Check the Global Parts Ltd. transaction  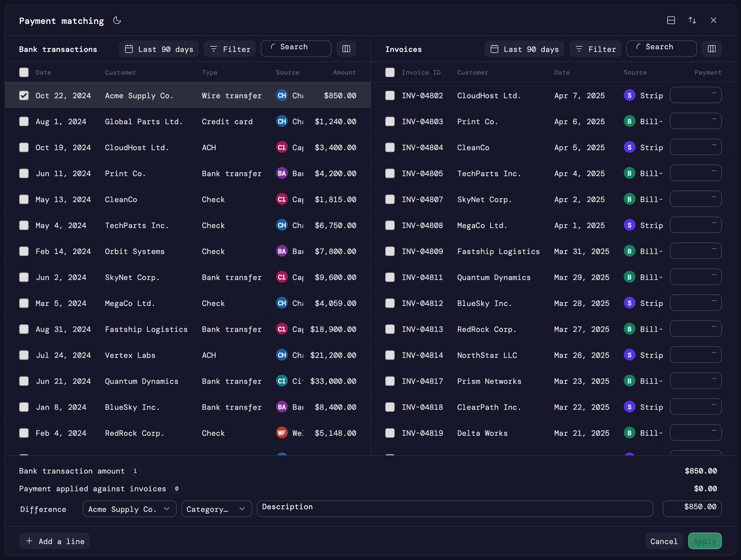24,121
